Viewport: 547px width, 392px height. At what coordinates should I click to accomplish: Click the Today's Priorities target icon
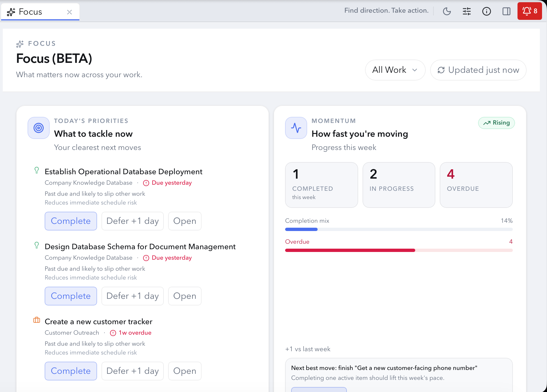[x=39, y=128]
